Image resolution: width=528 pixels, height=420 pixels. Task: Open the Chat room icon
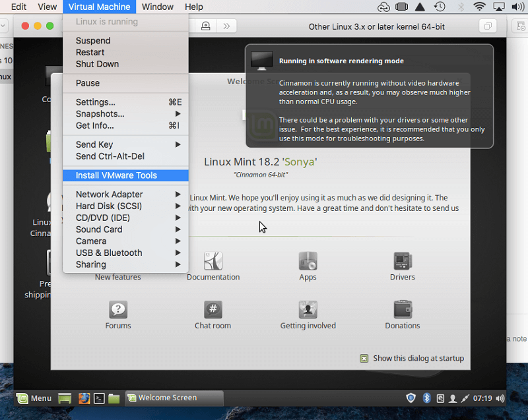pyautogui.click(x=213, y=309)
